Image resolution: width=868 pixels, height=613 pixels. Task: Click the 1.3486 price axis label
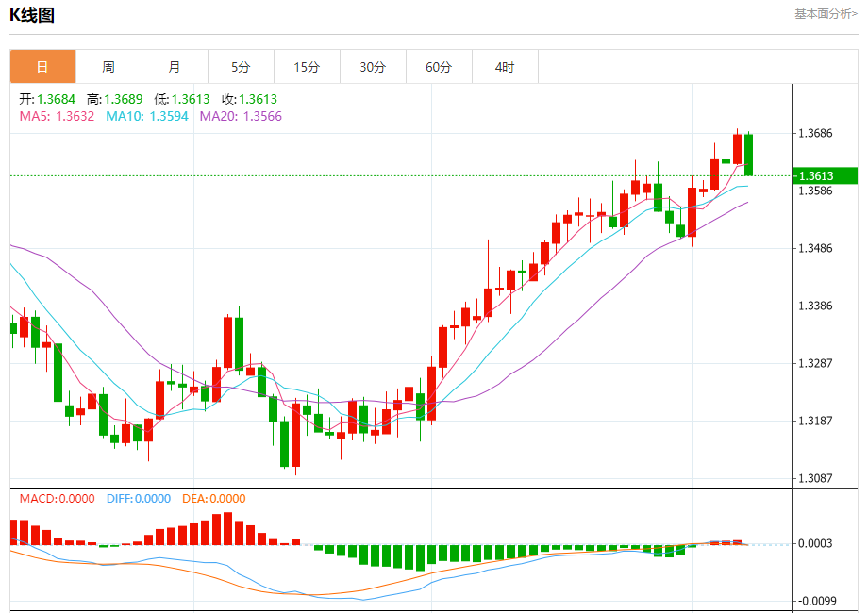[815, 248]
